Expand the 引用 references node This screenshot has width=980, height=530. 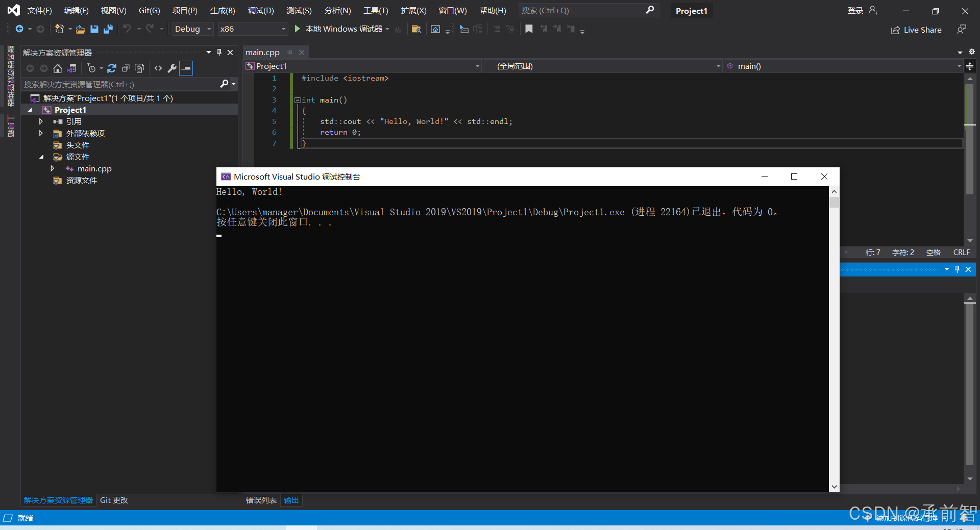pos(41,121)
